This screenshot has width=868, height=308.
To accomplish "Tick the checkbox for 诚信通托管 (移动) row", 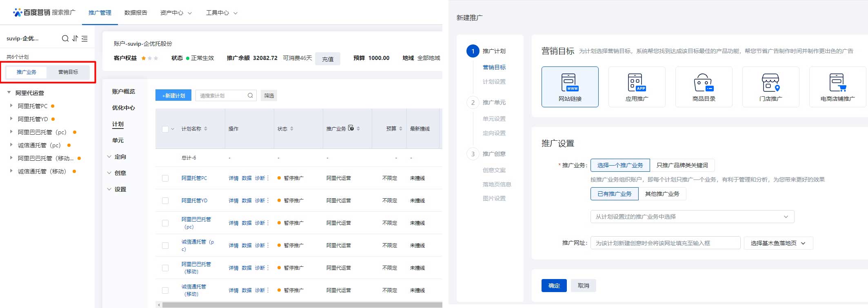I will tap(165, 290).
